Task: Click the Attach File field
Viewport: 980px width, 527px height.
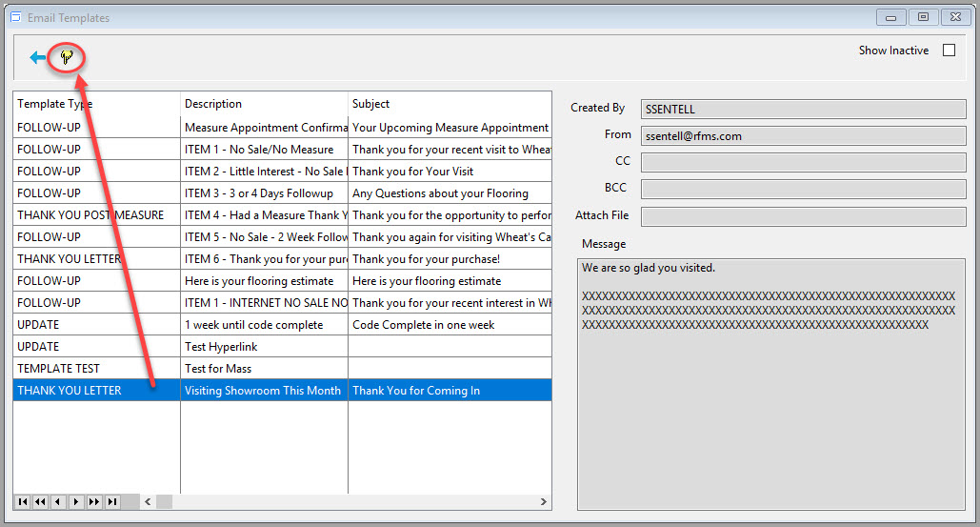Action: click(x=803, y=217)
